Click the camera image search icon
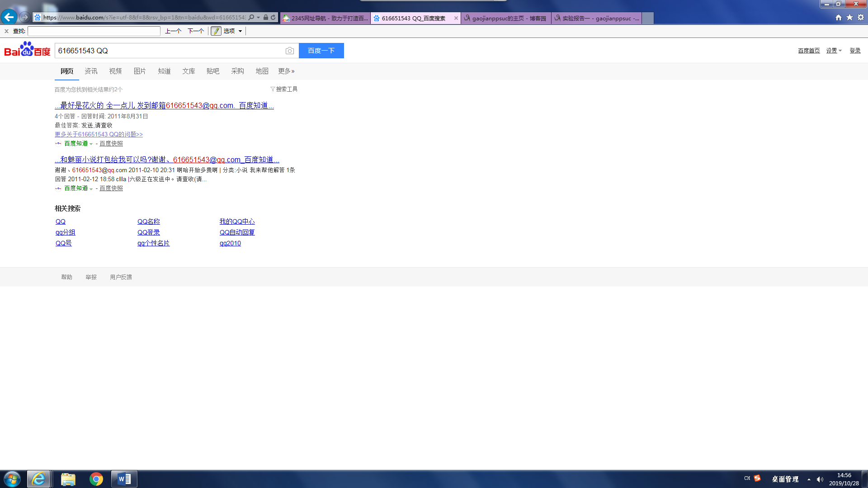This screenshot has width=868, height=488. (289, 51)
